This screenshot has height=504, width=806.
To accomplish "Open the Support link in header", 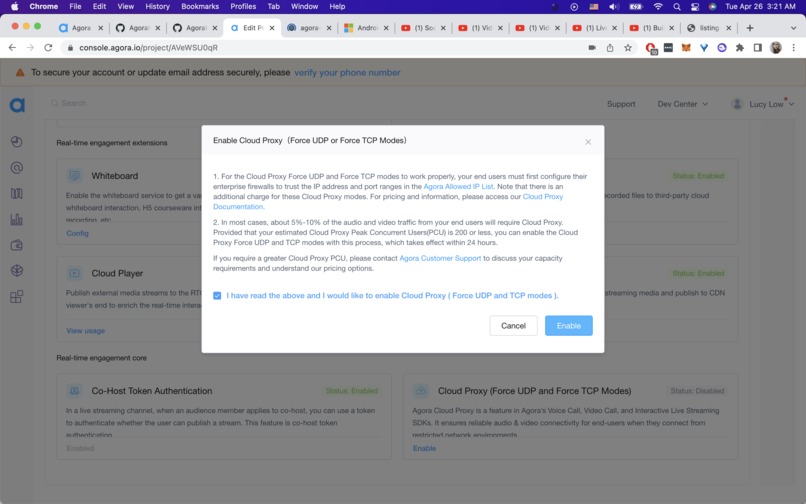I will pyautogui.click(x=621, y=104).
